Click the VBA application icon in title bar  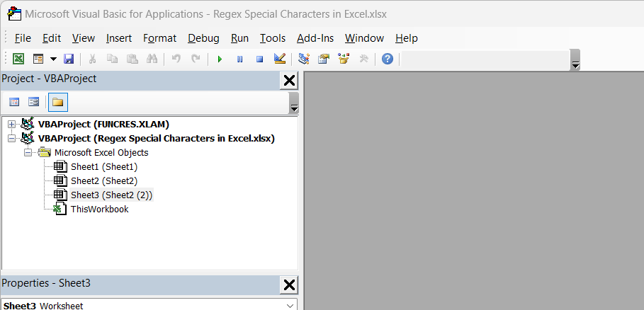coord(14,13)
